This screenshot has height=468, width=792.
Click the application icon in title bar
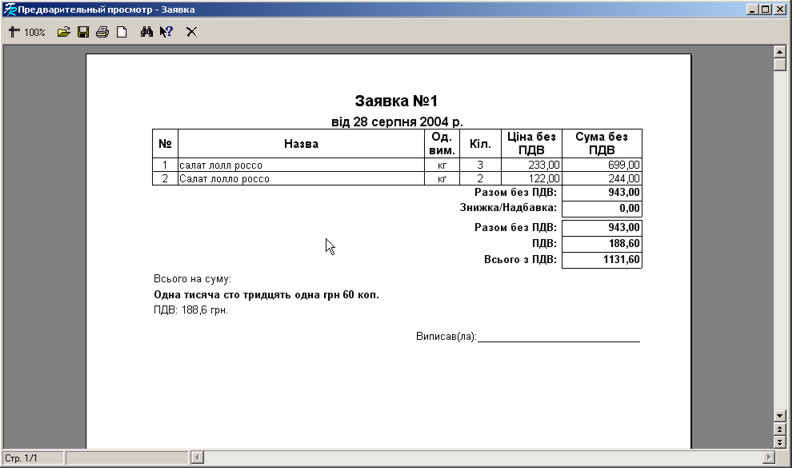(x=9, y=9)
